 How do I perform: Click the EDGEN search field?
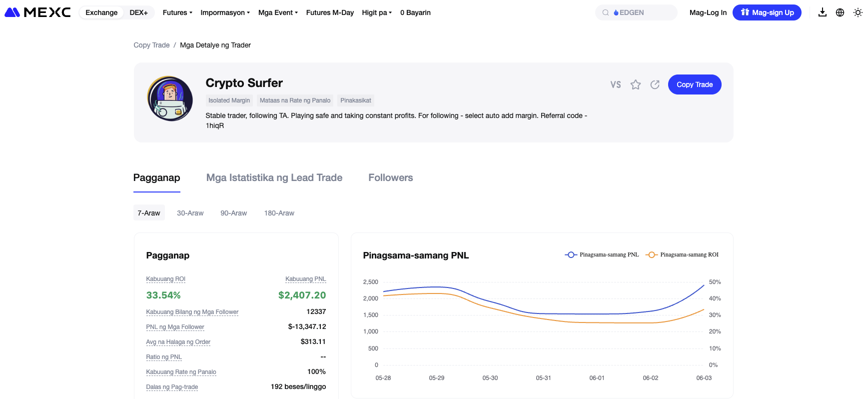[x=636, y=12]
